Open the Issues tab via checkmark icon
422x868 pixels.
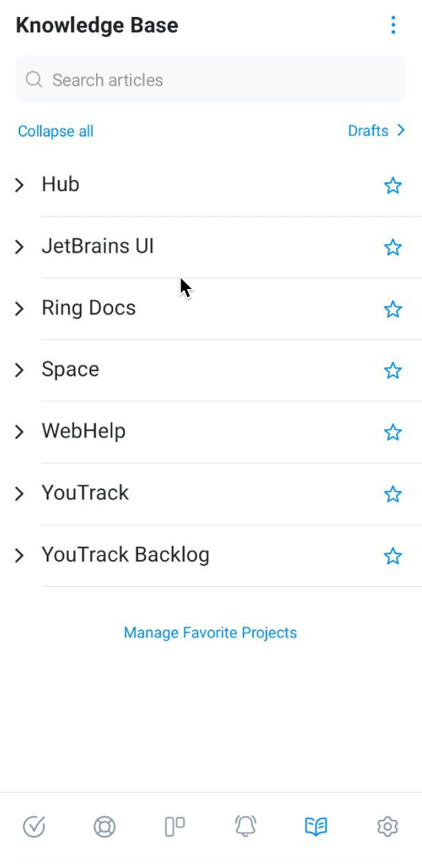33,827
